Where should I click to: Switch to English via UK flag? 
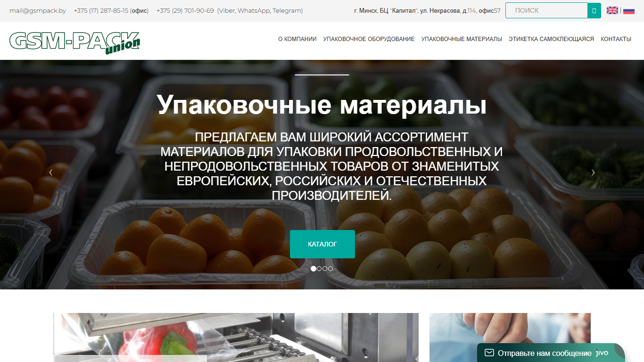(x=612, y=10)
